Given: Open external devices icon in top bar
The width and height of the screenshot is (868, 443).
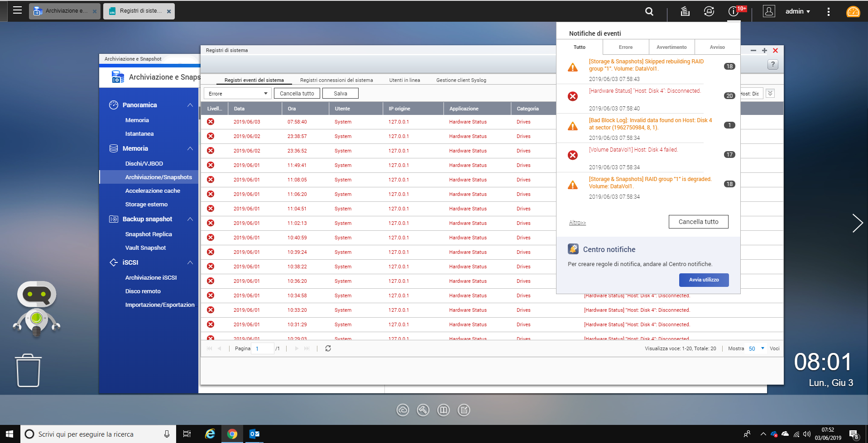Looking at the screenshot, I should click(709, 12).
